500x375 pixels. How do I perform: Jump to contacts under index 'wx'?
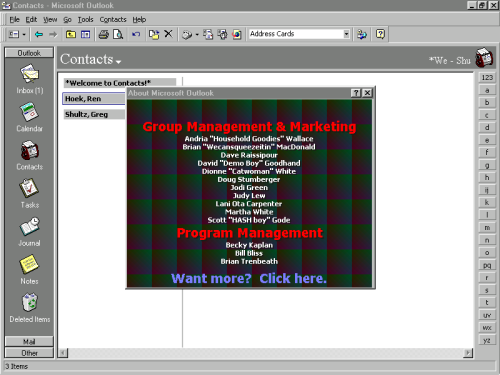pos(487,328)
